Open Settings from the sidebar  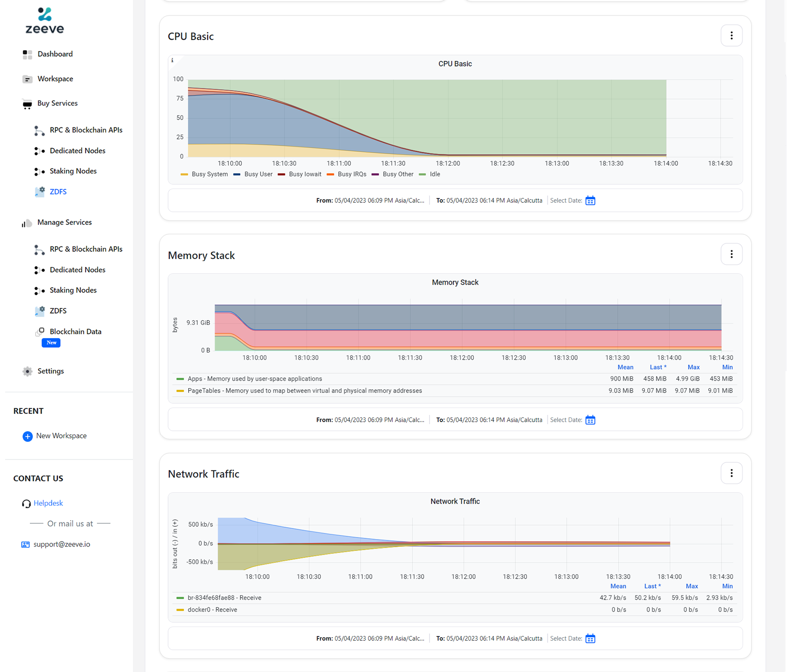click(50, 371)
